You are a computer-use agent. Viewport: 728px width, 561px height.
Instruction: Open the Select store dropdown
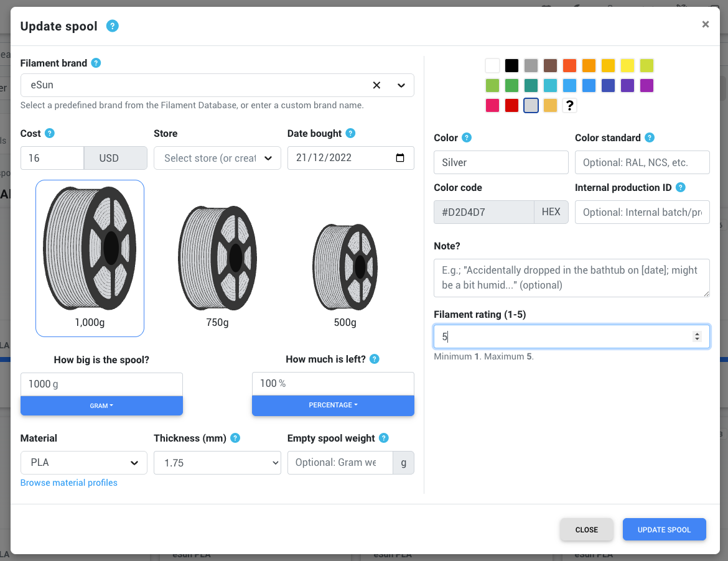[217, 158]
